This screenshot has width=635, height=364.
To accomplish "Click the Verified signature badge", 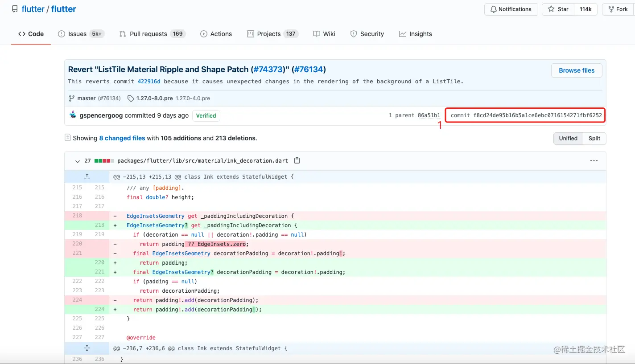I will coord(206,115).
